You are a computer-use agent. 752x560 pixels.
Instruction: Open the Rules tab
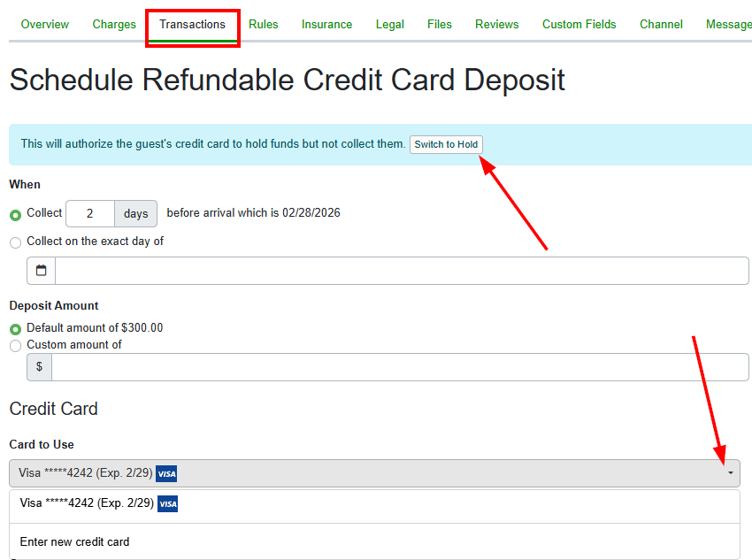[x=264, y=24]
